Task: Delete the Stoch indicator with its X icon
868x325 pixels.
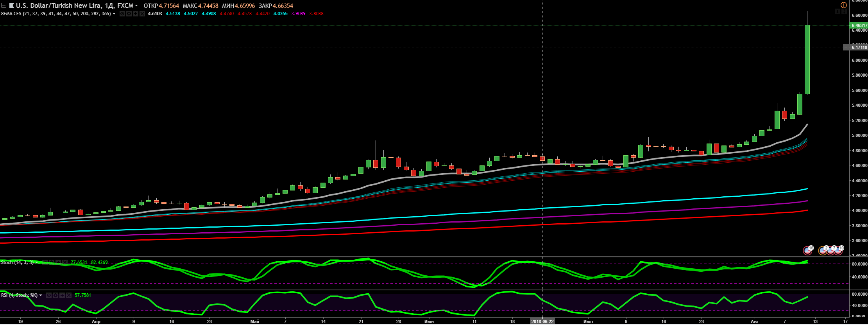Action: pos(64,262)
